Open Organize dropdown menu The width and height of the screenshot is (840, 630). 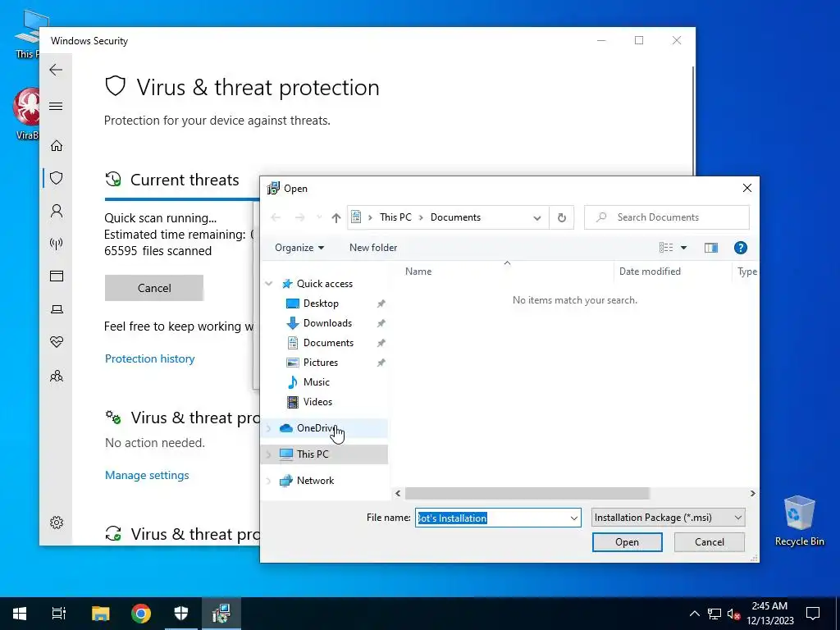pos(299,248)
